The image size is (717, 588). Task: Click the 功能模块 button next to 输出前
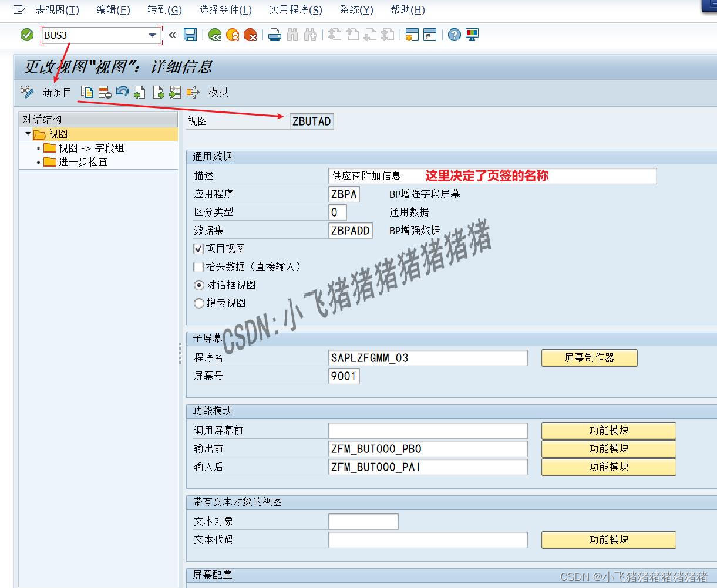pyautogui.click(x=608, y=448)
